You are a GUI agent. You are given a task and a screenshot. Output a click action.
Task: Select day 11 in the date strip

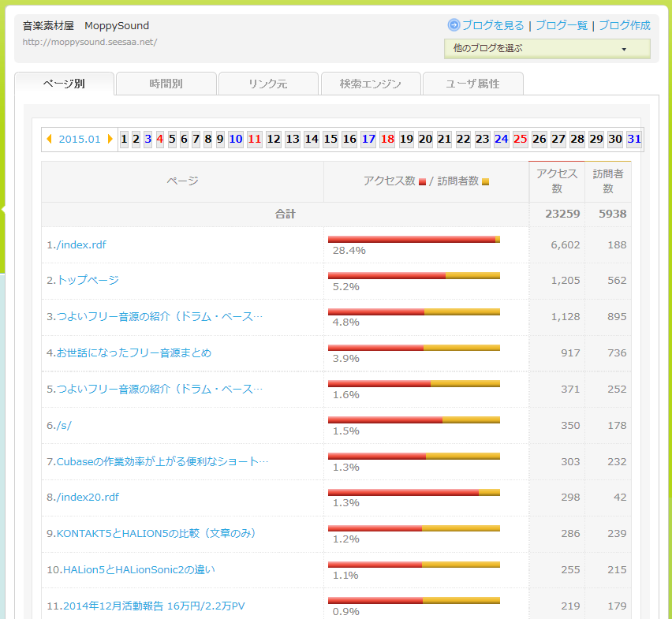[254, 139]
